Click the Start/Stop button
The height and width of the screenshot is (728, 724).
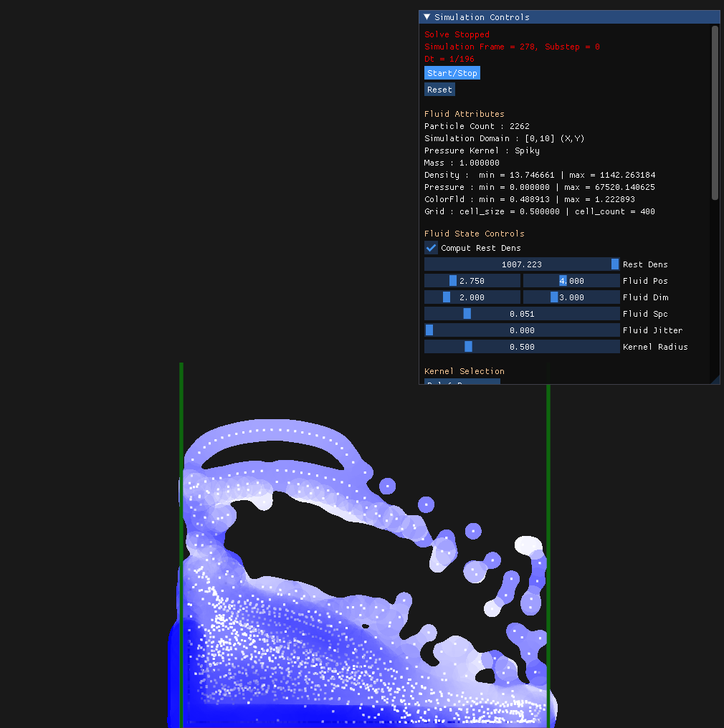(x=452, y=73)
